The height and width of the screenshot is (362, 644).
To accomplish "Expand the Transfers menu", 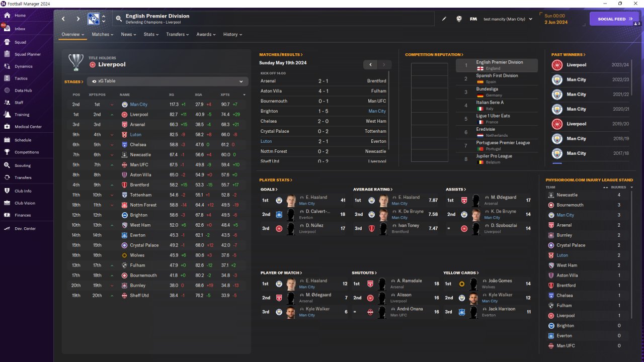I will pyautogui.click(x=177, y=35).
